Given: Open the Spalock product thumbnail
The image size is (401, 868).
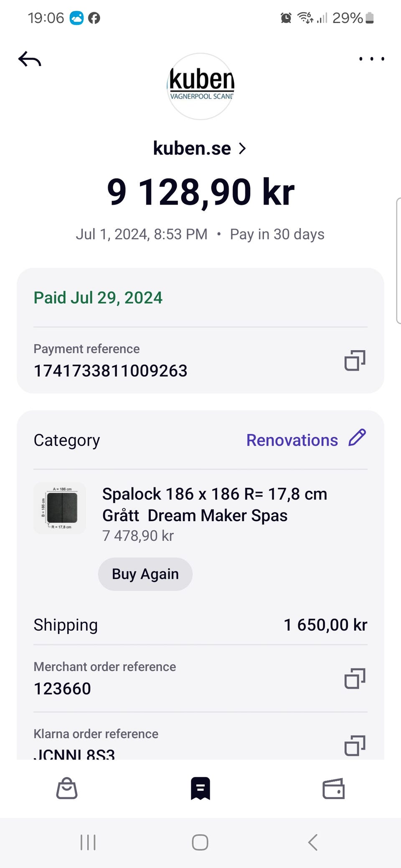Looking at the screenshot, I should coord(60,508).
